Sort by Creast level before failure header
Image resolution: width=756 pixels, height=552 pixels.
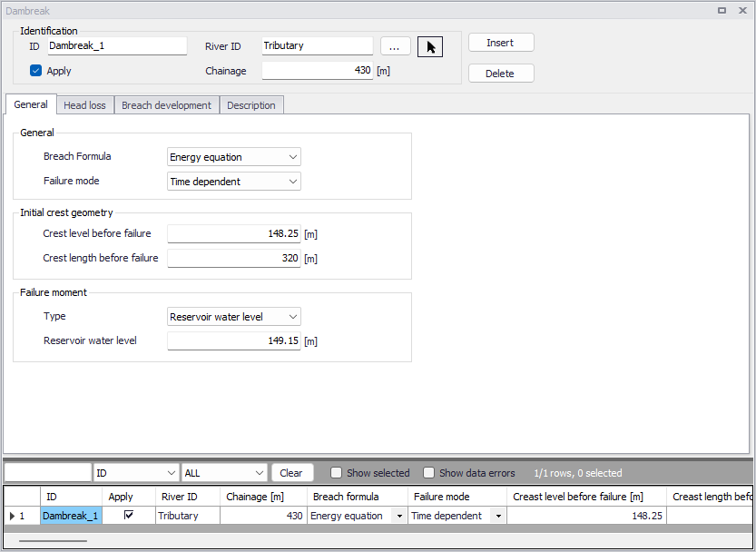click(587, 497)
